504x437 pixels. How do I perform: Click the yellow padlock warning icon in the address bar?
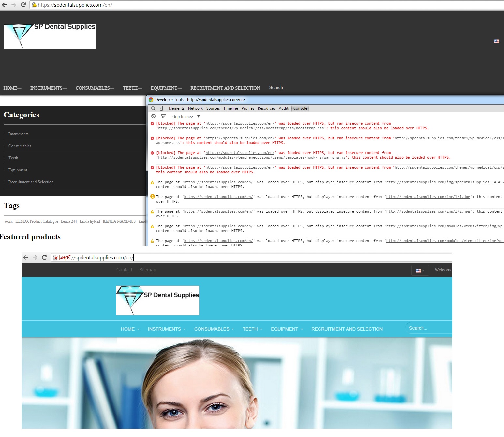pyautogui.click(x=34, y=5)
